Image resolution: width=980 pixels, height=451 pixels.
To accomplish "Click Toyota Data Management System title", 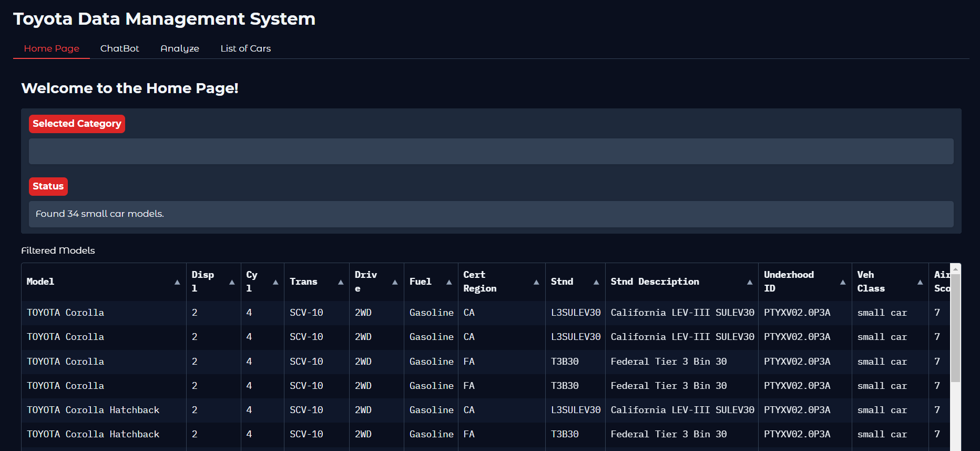I will tap(164, 19).
